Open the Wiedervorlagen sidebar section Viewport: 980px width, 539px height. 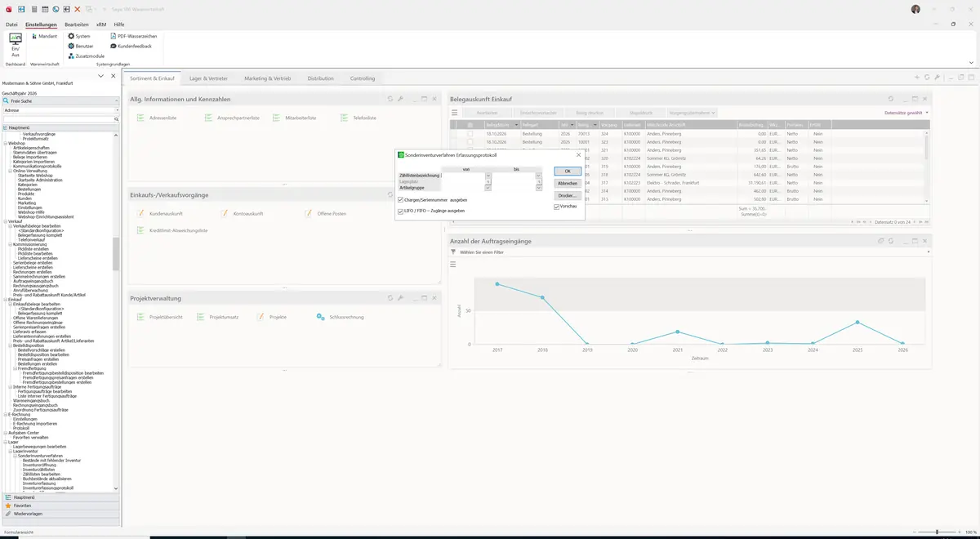pyautogui.click(x=60, y=514)
